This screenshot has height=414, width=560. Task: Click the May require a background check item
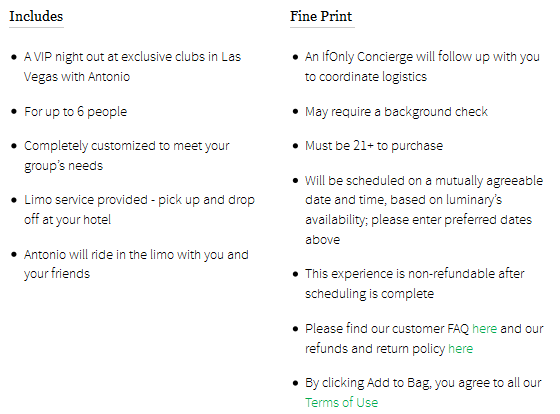click(396, 112)
